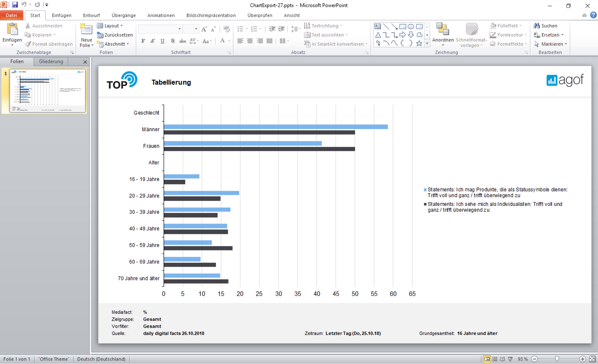Viewport: 598px width, 364px height.
Task: Click the Save icon in quick access toolbar
Action: coord(15,5)
